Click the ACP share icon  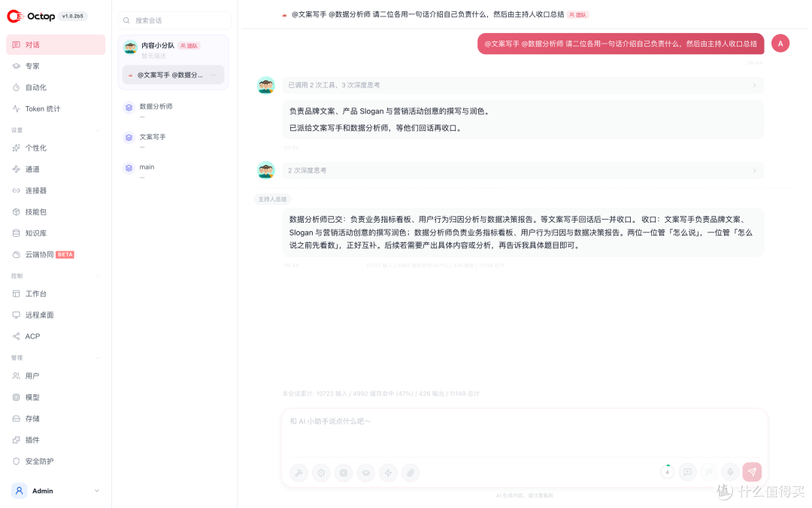(x=16, y=336)
